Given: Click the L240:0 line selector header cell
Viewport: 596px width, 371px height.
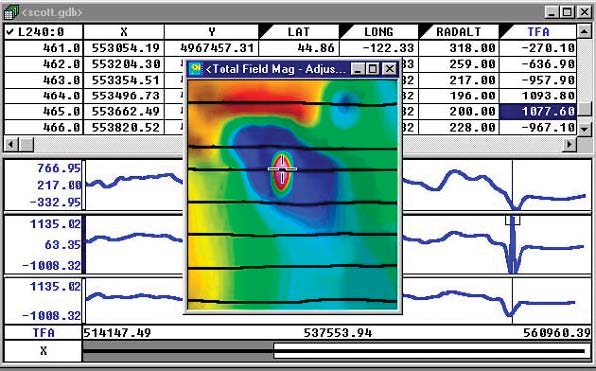Looking at the screenshot, I should coord(43,32).
